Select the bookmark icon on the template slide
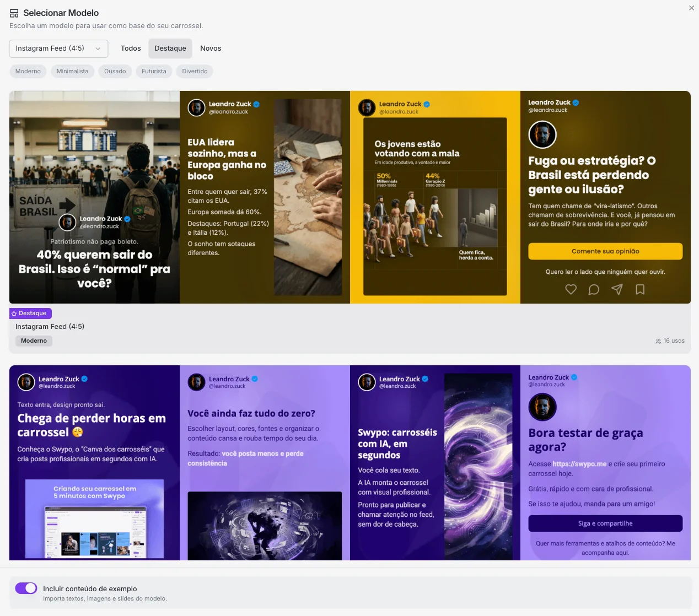Image resolution: width=699 pixels, height=616 pixels. point(640,289)
